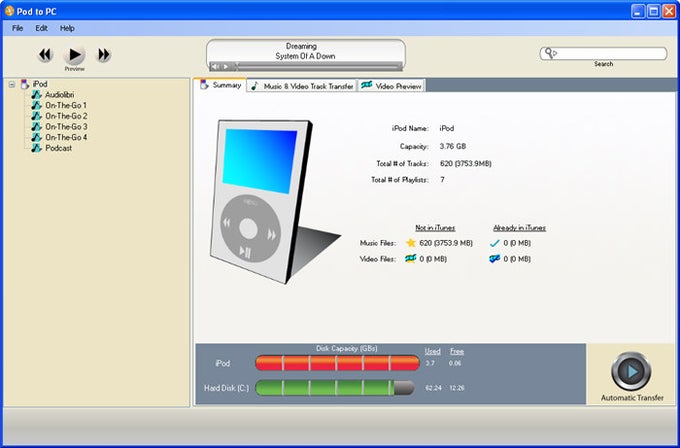Click the On-The-Go 2 playlist icon

[36, 116]
